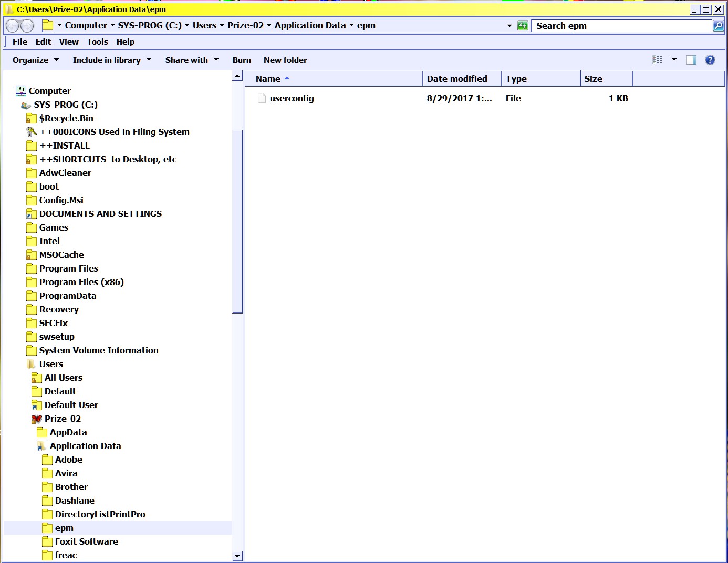Click the Prize-02 butterfly folder icon

36,419
